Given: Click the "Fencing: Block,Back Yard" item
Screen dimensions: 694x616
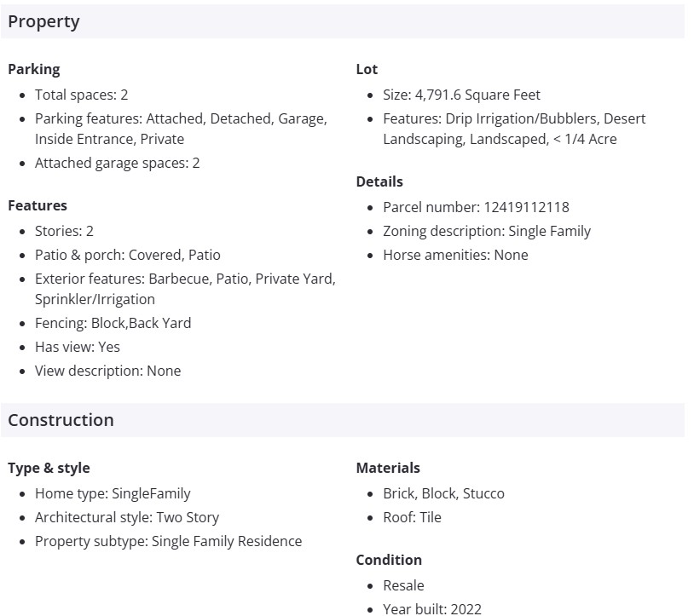Looking at the screenshot, I should point(113,323).
